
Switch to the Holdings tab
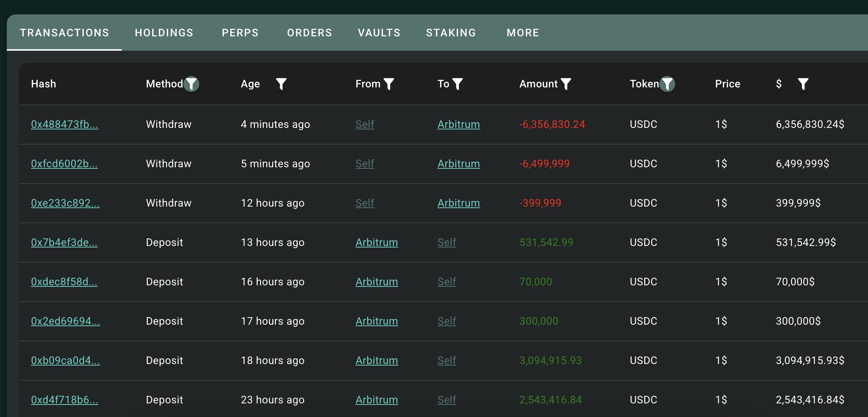[x=164, y=33]
